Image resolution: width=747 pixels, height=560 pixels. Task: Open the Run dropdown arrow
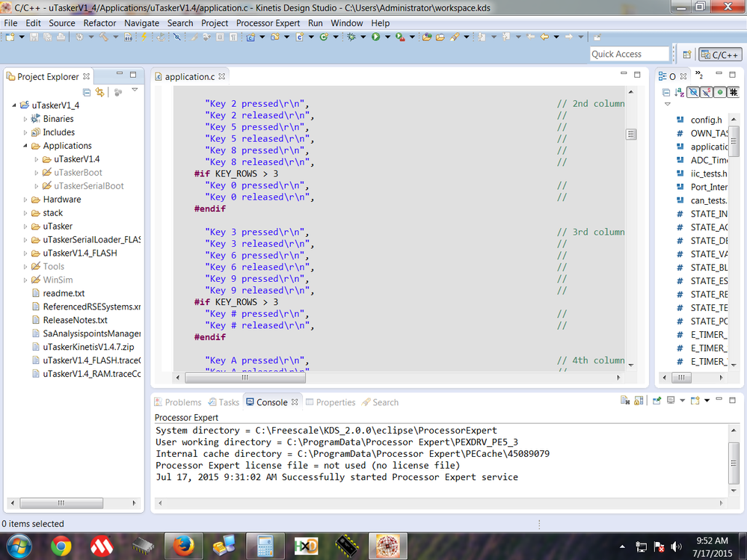[x=387, y=37]
